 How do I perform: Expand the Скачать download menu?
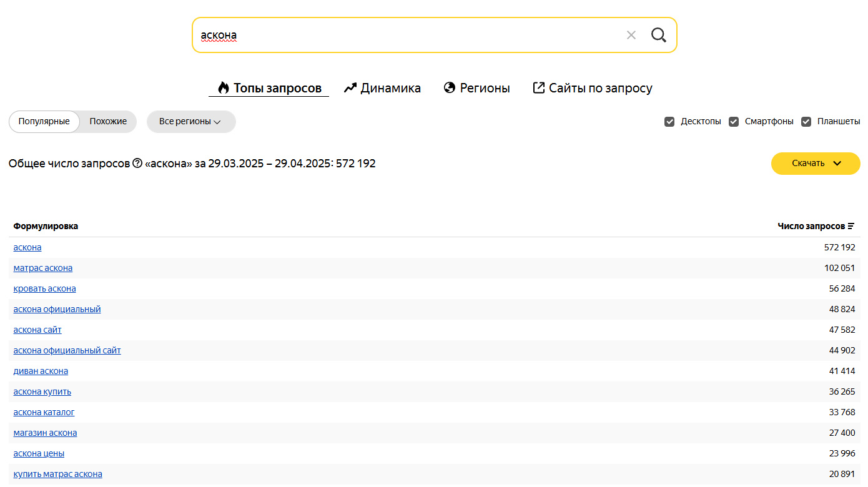point(815,164)
